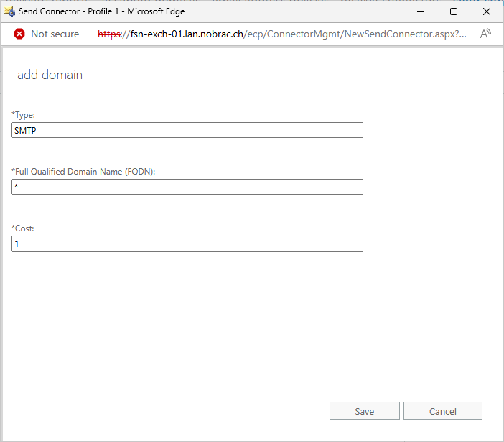Click the fsn-exch-01.lan.nobrac.ch hostname in address bar

pyautogui.click(x=187, y=34)
